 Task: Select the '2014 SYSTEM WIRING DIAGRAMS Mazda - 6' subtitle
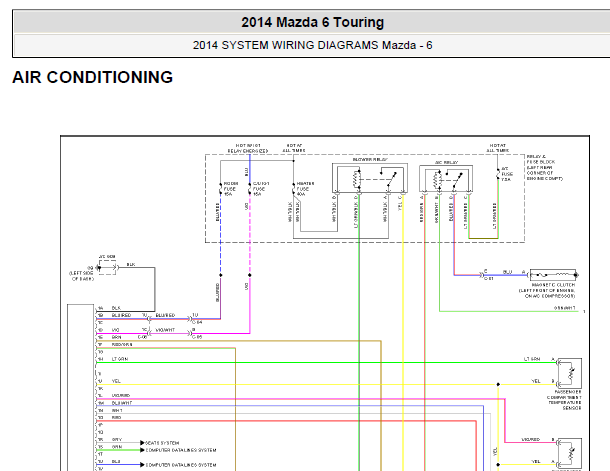click(312, 45)
